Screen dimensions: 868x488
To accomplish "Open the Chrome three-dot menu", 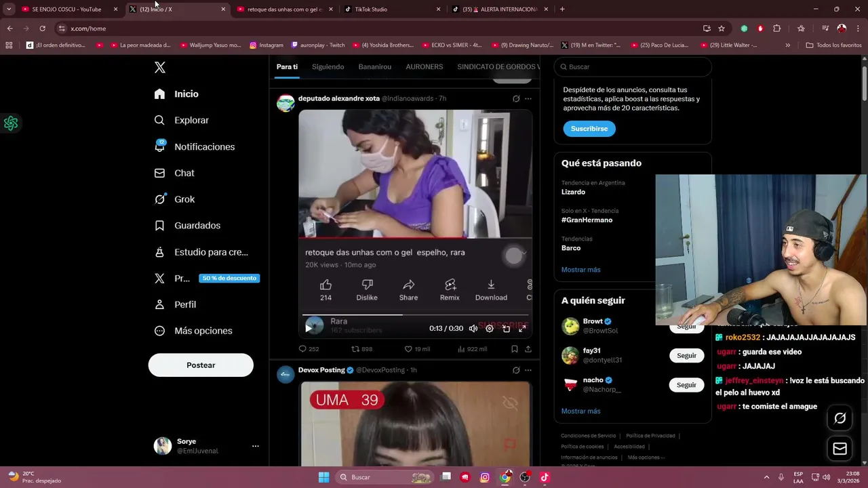I will click(857, 28).
